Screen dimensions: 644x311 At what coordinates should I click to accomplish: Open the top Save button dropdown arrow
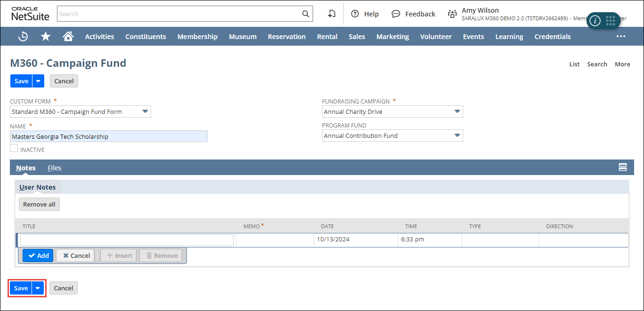point(39,81)
